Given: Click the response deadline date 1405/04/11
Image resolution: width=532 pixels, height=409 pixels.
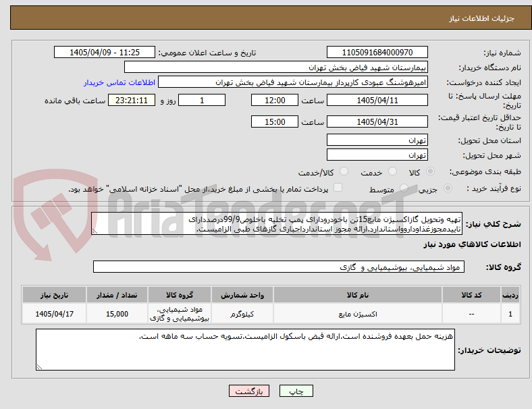Looking at the screenshot, I should pos(377,100).
